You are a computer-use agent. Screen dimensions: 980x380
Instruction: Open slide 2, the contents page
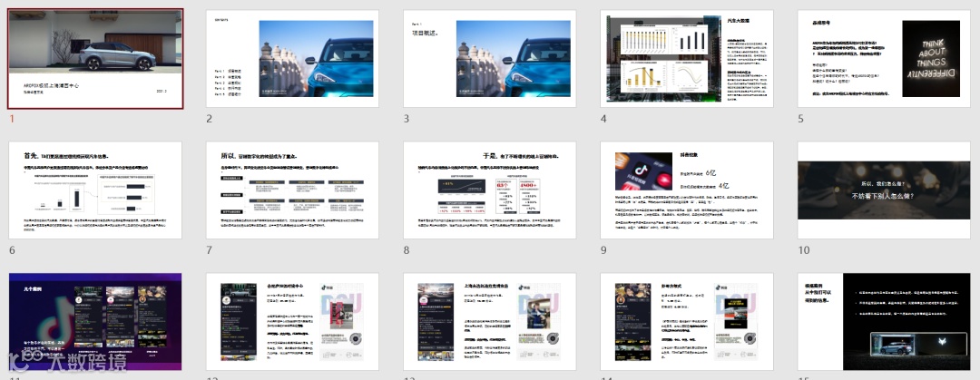click(292, 59)
